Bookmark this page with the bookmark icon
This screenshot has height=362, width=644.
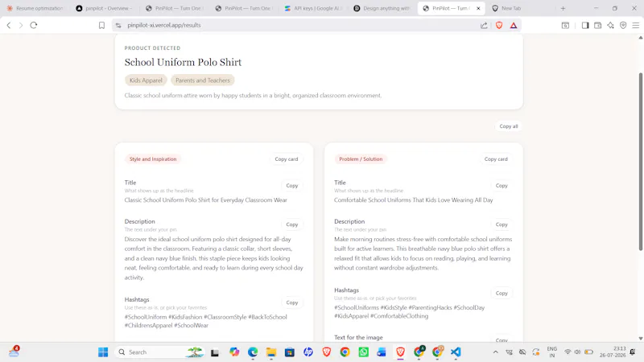[x=101, y=25]
